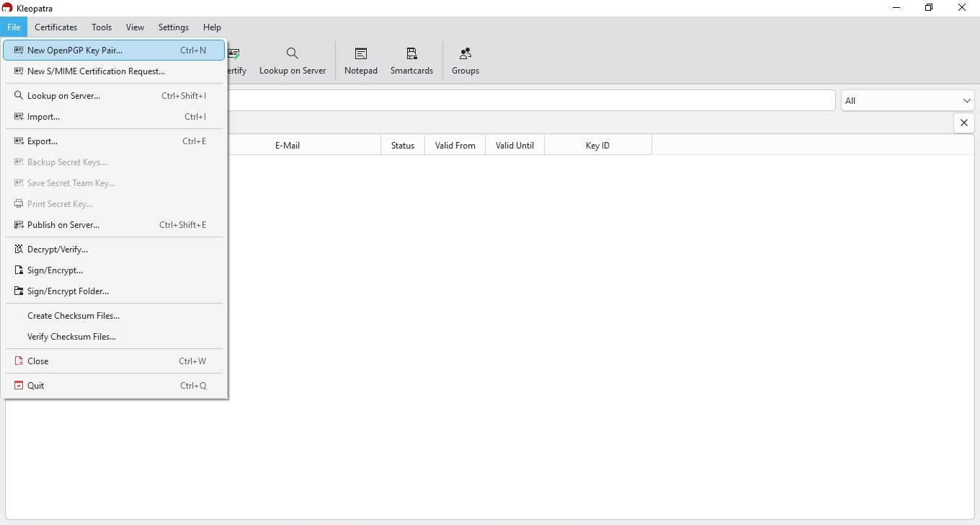
Task: Open the All certificates filter dropdown
Action: pos(908,100)
